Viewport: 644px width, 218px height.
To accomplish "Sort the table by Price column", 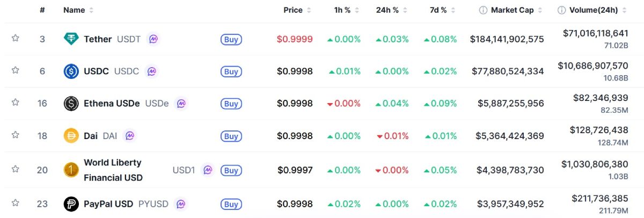I will click(x=293, y=10).
